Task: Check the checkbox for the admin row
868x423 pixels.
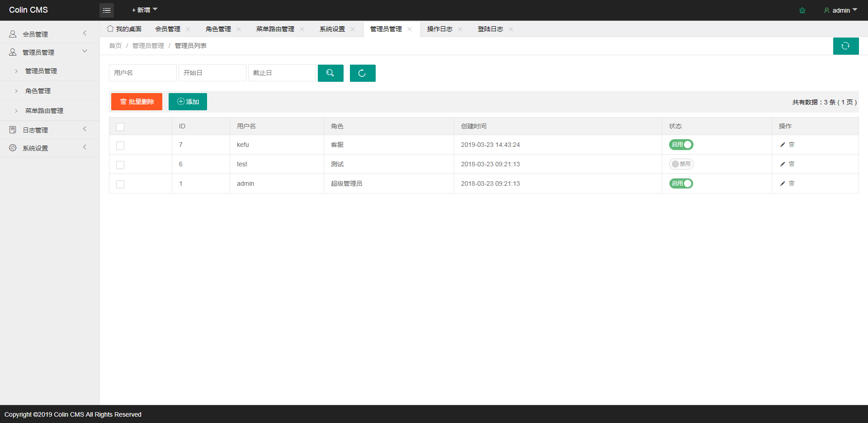Action: tap(120, 184)
